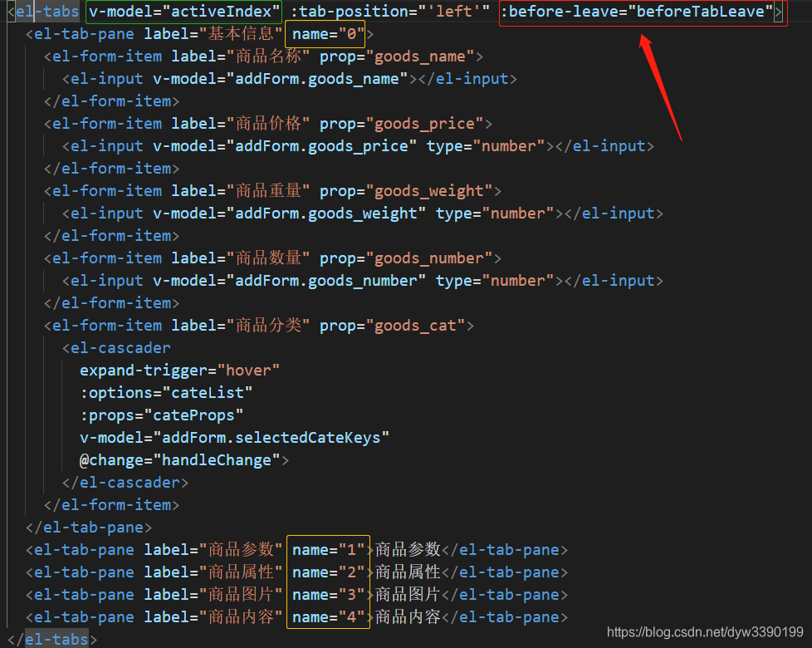
Task: Click name="3" attribute
Action: 328,595
